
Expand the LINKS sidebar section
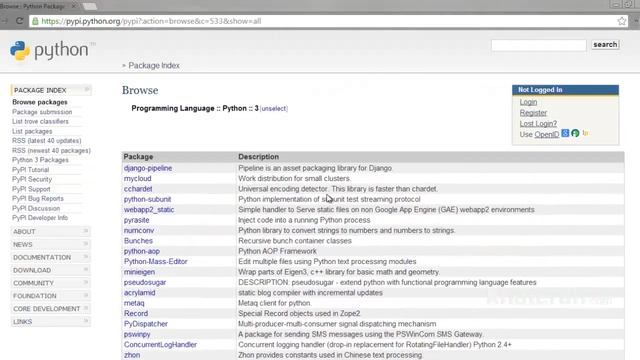coord(51,322)
